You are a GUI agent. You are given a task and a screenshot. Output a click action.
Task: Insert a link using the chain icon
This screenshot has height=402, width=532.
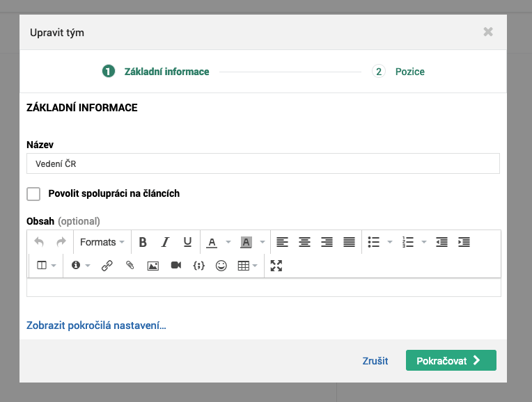tap(107, 266)
